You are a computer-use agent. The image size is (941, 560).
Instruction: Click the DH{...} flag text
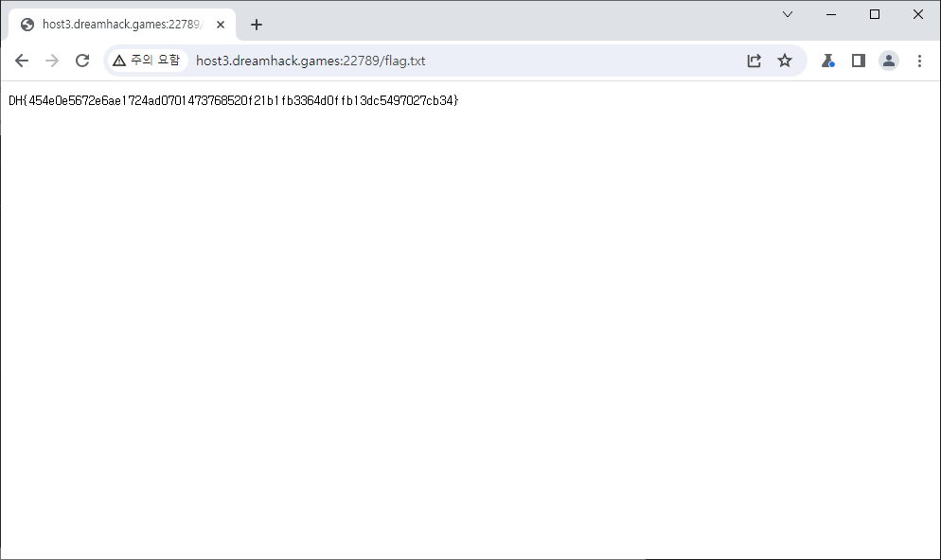point(233,100)
